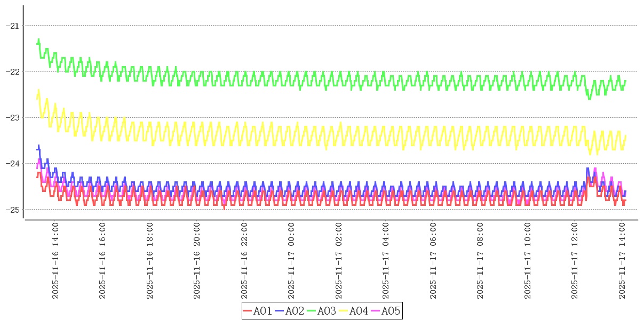This screenshot has width=644, height=320.
Task: Hide the A03 series using its legend text
Action: (x=327, y=311)
